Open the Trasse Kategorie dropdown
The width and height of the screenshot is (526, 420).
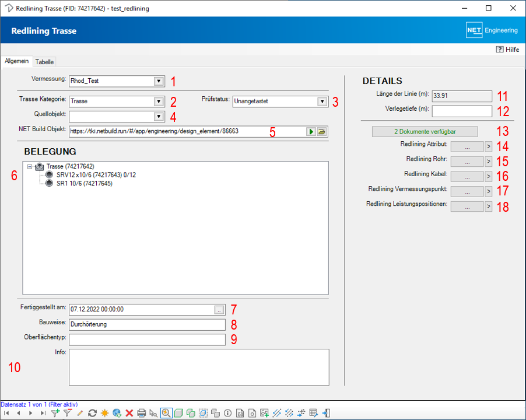[x=159, y=101]
